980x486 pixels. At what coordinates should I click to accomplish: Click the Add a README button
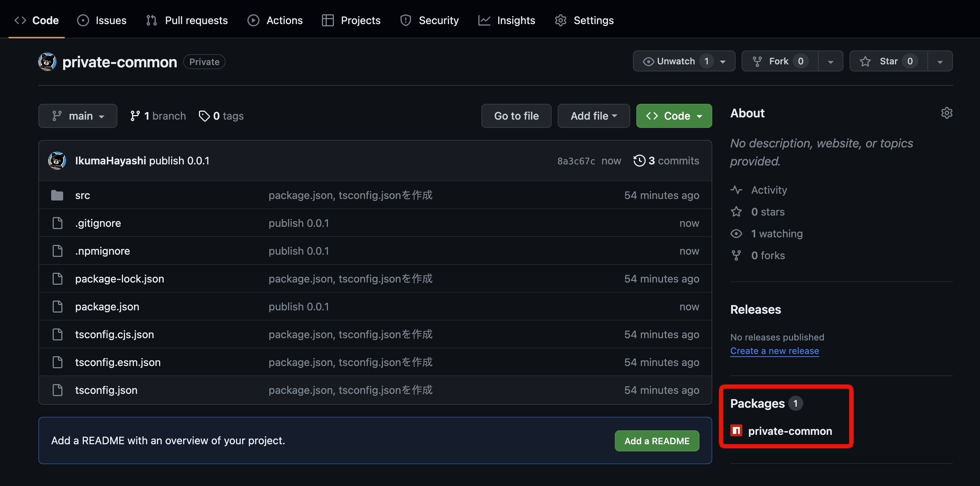656,441
